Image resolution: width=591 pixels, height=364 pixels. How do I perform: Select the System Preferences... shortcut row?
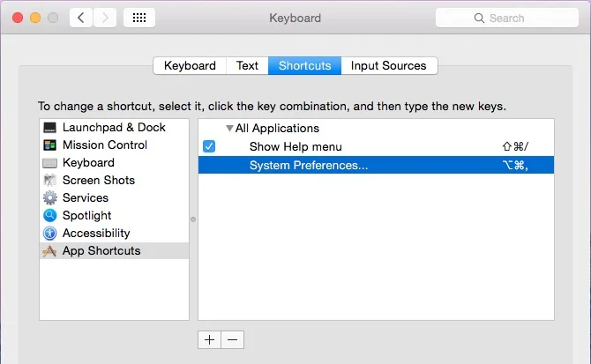376,165
